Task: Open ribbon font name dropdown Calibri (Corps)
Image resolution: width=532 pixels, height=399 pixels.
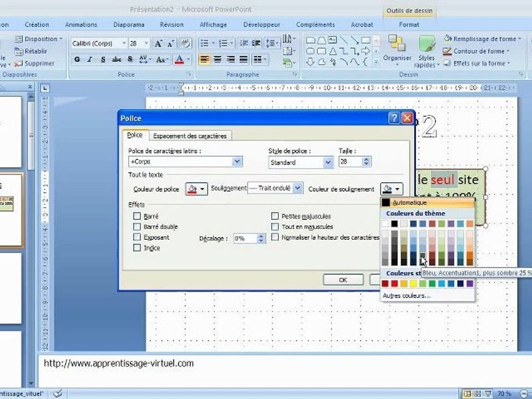Action: [124, 43]
